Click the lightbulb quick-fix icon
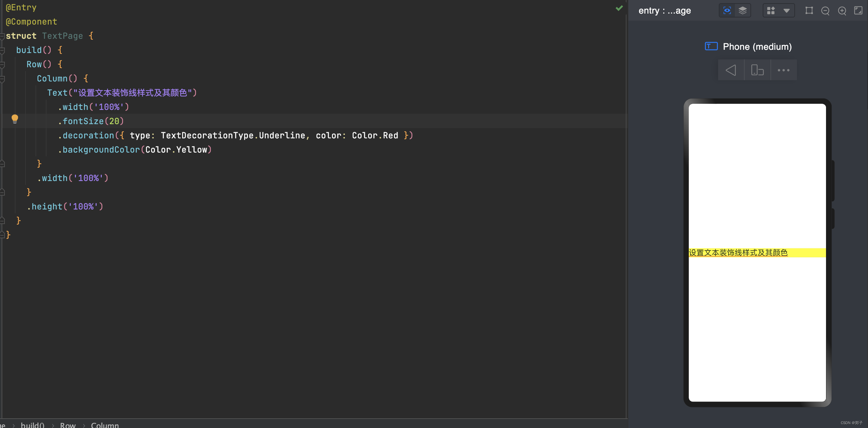868x428 pixels. point(15,119)
